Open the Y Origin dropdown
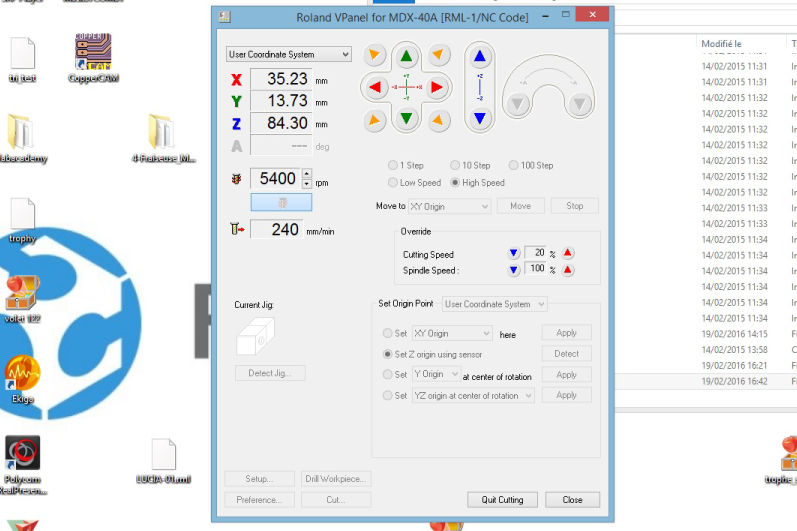Image resolution: width=797 pixels, height=531 pixels. pyautogui.click(x=436, y=374)
